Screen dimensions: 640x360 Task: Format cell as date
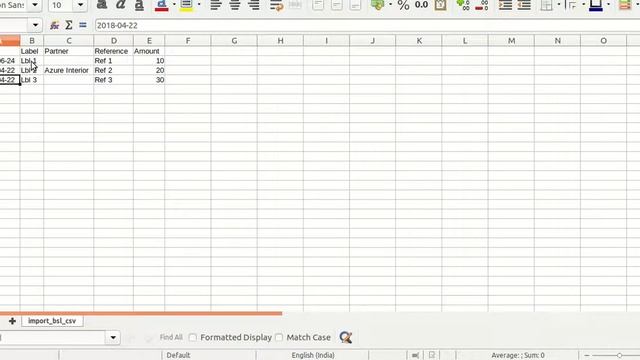coord(440,5)
